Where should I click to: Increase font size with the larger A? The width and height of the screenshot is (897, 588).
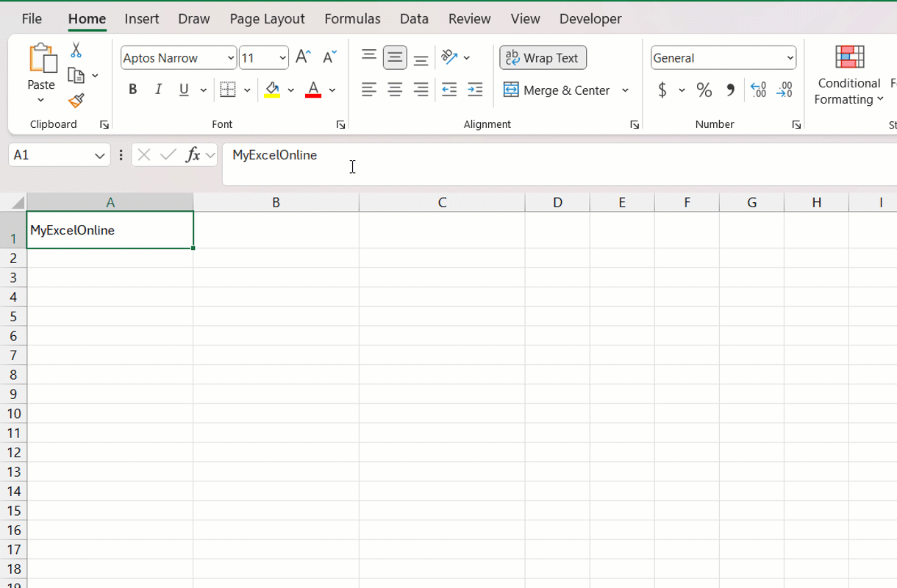(303, 57)
